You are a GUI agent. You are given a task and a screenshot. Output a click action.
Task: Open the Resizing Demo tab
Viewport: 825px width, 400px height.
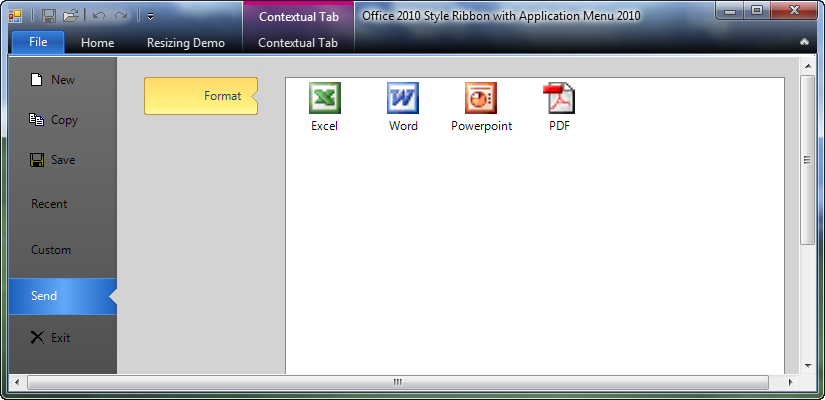(186, 43)
